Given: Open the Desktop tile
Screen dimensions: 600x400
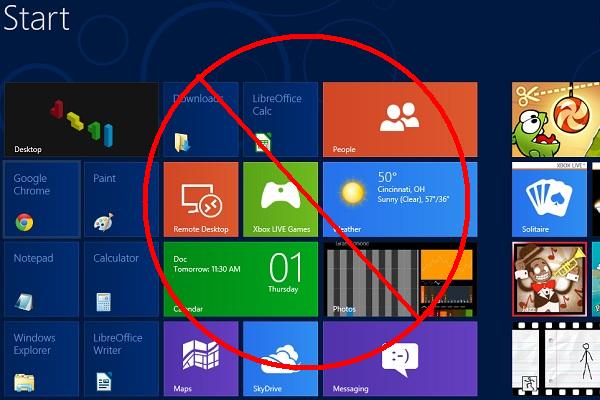Looking at the screenshot, I should pyautogui.click(x=81, y=120).
